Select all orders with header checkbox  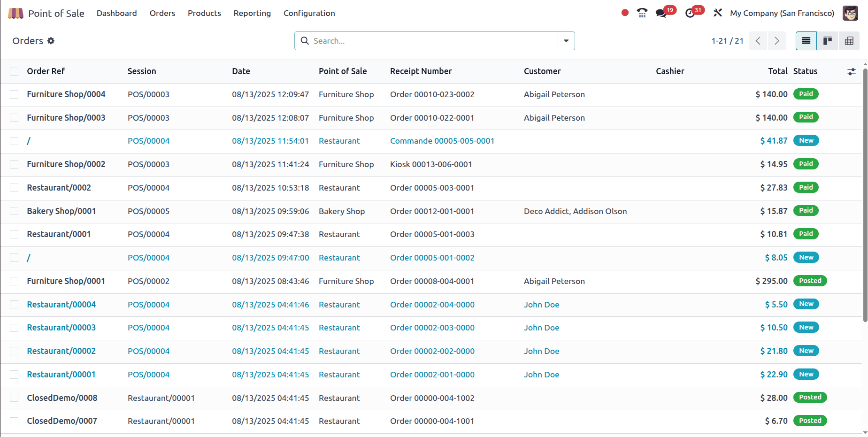(x=14, y=71)
